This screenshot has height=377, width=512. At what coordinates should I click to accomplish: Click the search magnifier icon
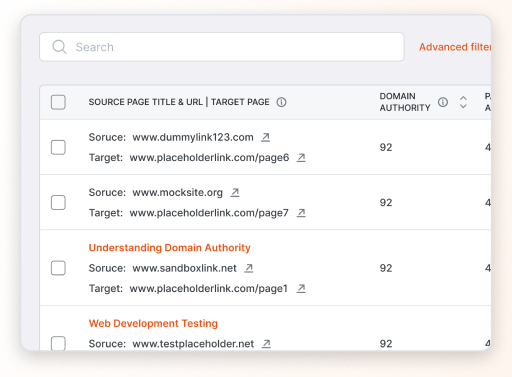point(59,47)
